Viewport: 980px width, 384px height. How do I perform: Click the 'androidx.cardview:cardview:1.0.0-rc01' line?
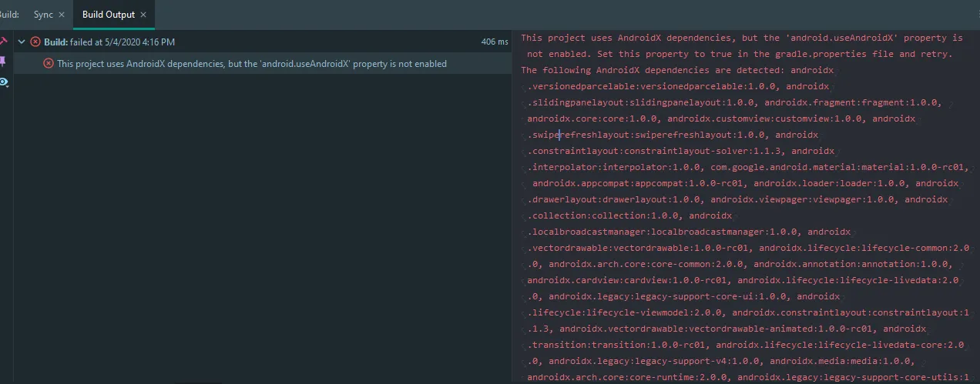coord(743,280)
